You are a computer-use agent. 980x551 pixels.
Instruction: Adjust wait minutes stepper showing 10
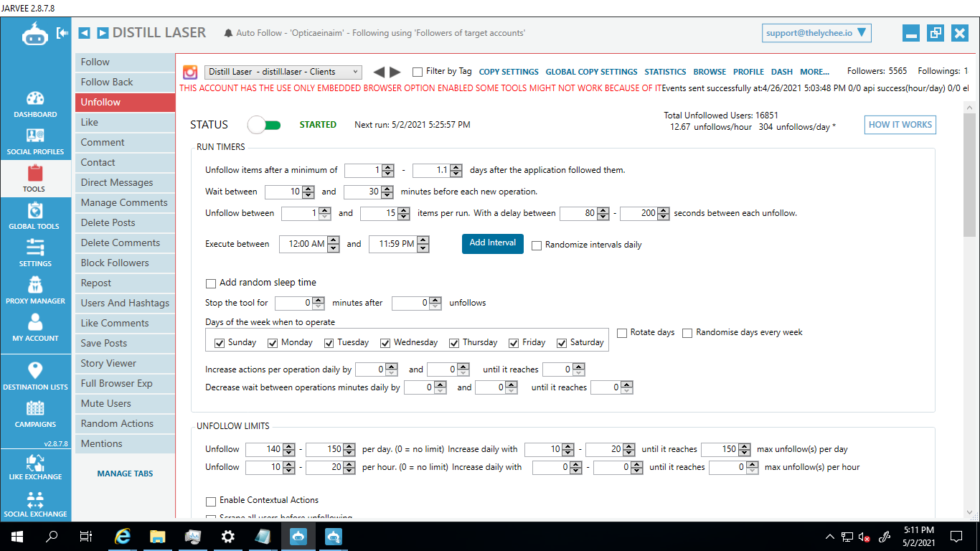(x=308, y=192)
